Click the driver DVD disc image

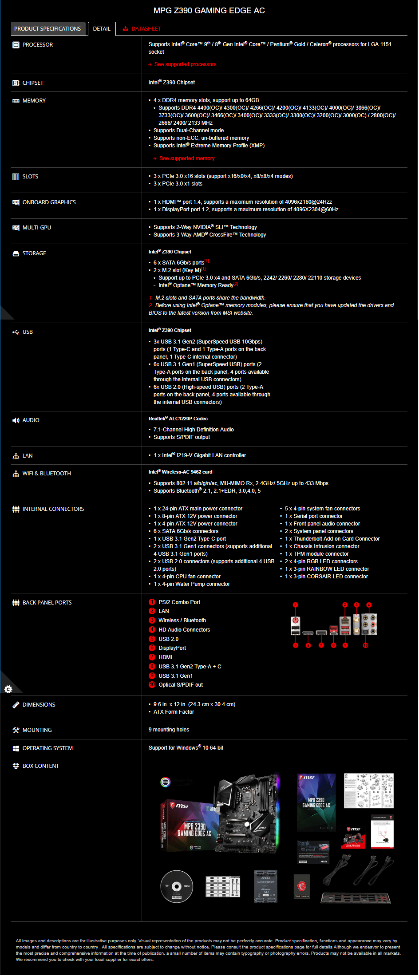point(177,887)
